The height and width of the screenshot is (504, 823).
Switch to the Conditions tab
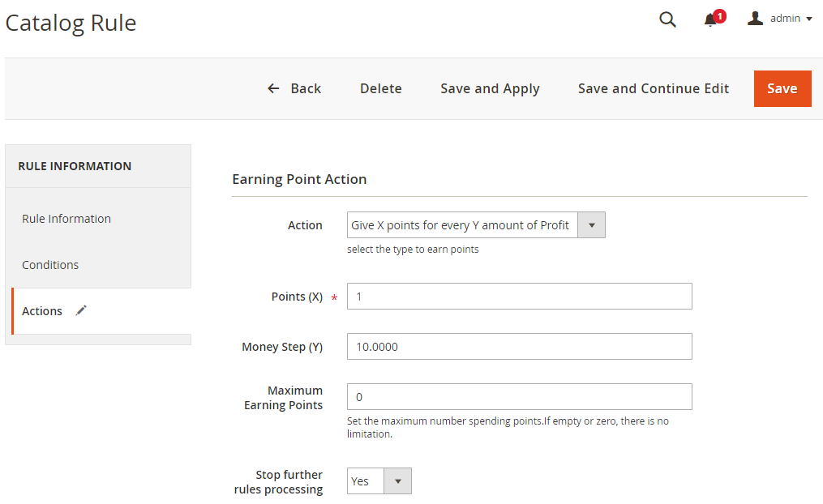(50, 265)
